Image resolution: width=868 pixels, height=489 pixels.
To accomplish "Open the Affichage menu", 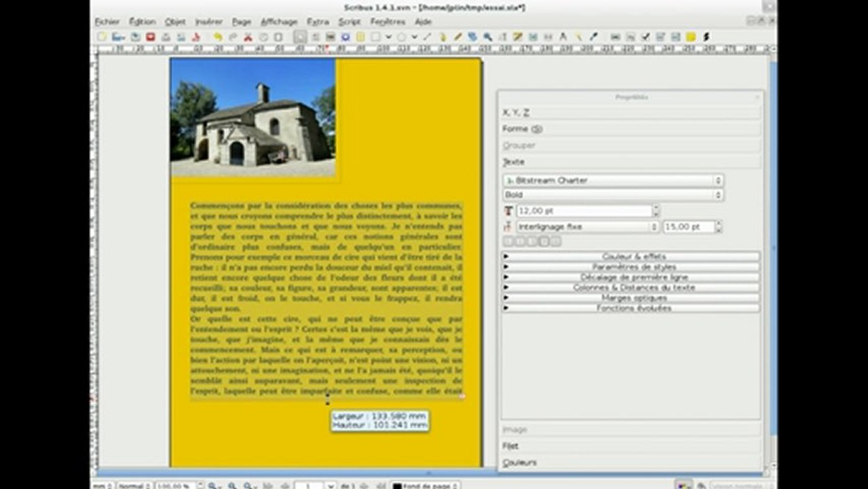I will [x=279, y=22].
